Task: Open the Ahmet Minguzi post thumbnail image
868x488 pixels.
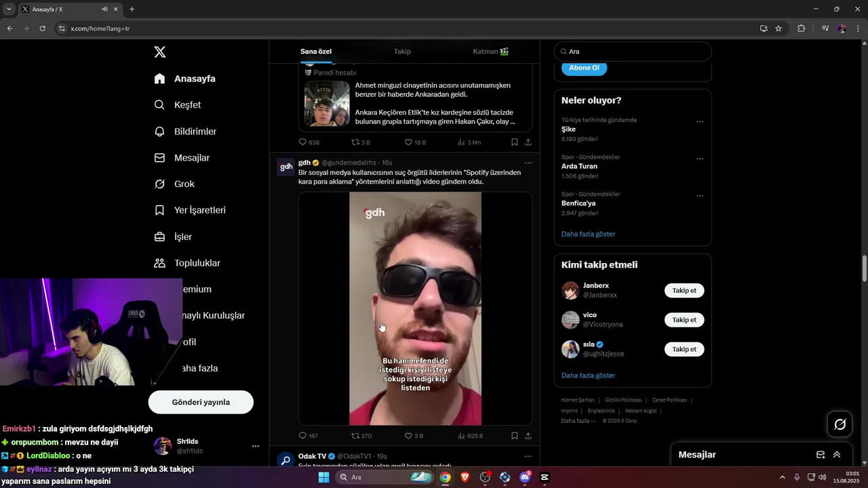Action: point(326,104)
